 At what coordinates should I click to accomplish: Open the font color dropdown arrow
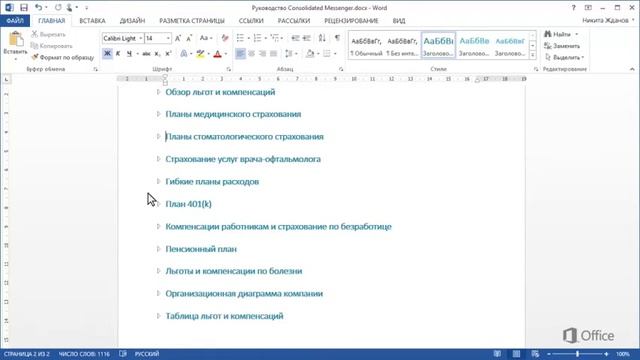[x=226, y=53]
